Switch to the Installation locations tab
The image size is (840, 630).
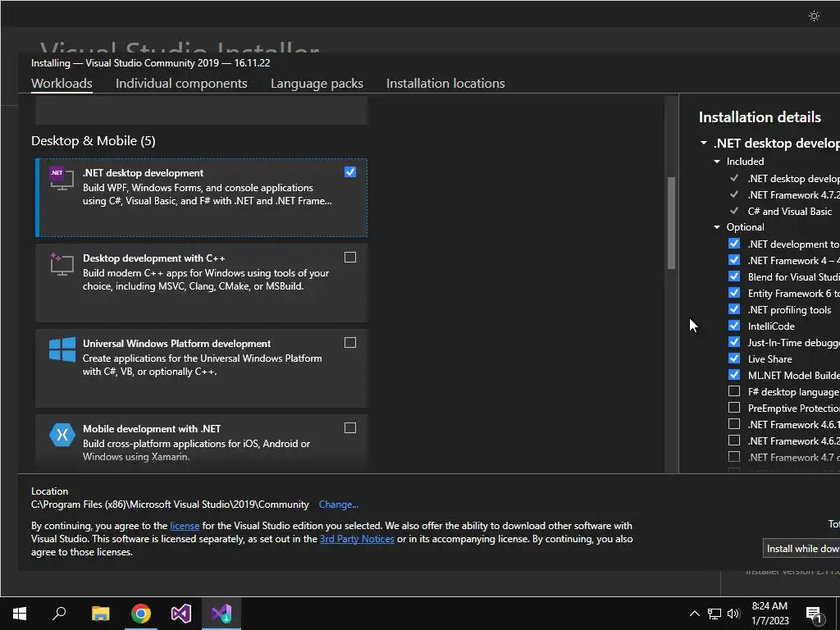click(x=445, y=84)
